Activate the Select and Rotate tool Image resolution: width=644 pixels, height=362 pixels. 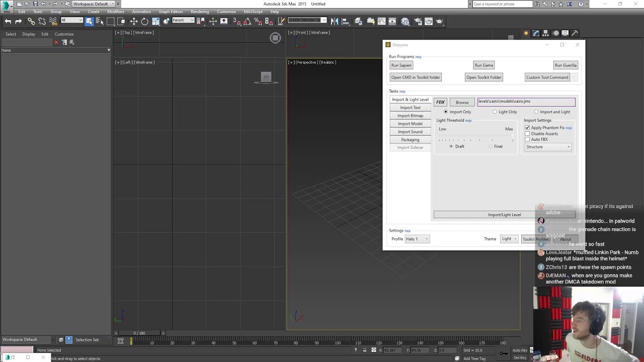[x=145, y=21]
